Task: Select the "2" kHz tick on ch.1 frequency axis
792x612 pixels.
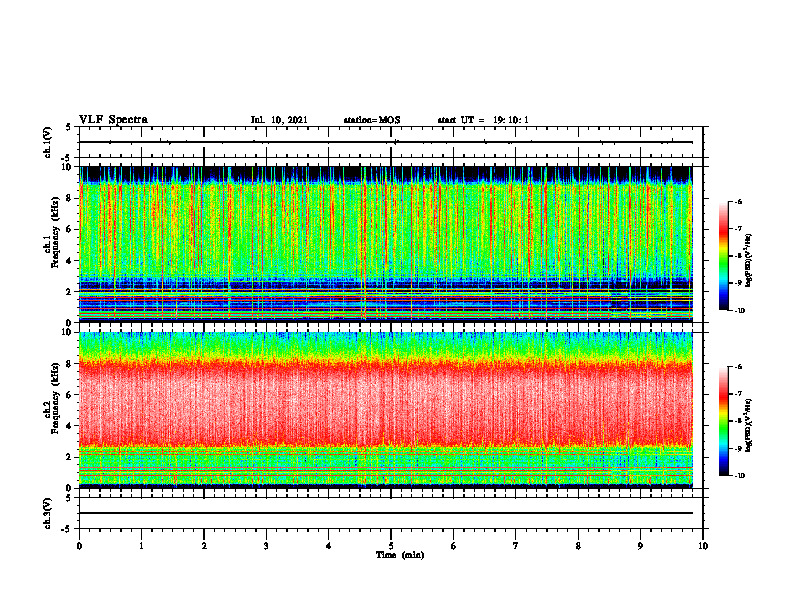Action: click(70, 292)
